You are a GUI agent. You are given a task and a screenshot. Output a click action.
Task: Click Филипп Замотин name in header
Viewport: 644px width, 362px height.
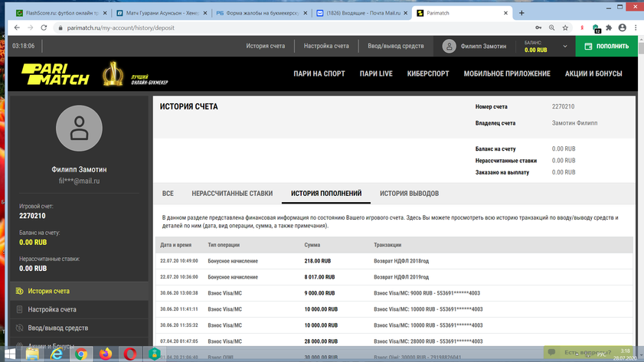(x=483, y=46)
